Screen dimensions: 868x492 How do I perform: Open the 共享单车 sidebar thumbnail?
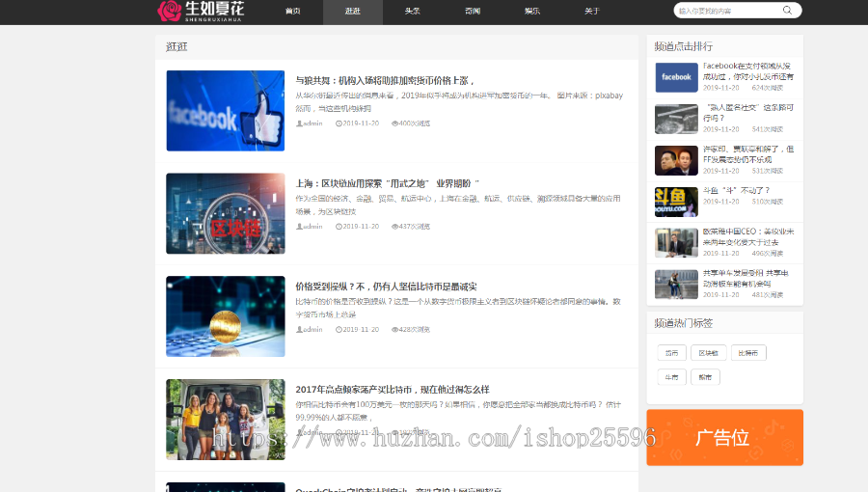click(x=676, y=284)
